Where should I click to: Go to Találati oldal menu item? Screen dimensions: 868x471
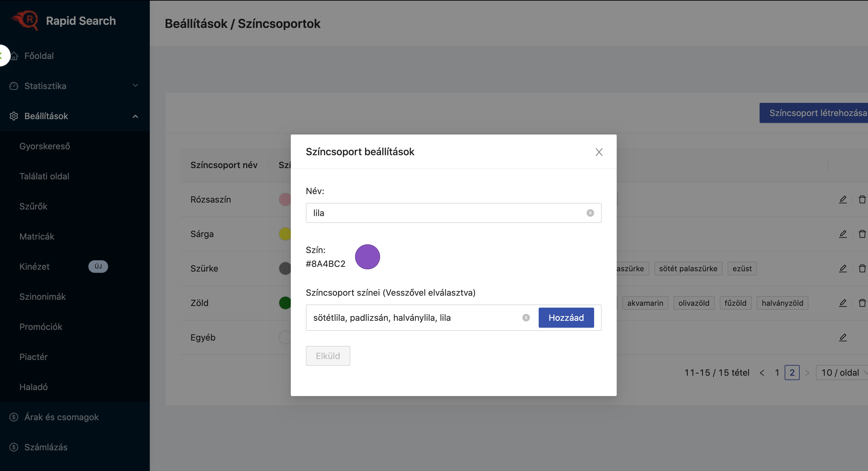44,176
